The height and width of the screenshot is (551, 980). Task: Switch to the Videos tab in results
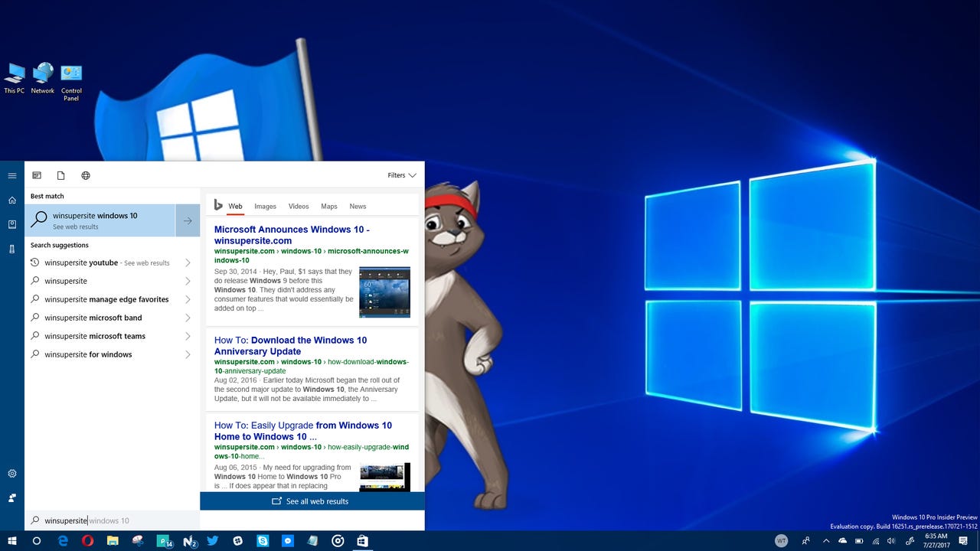[x=299, y=206]
